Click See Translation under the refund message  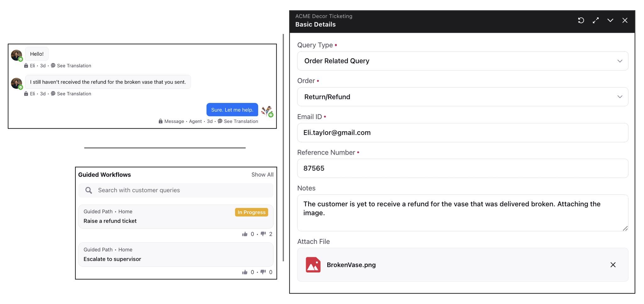click(74, 94)
